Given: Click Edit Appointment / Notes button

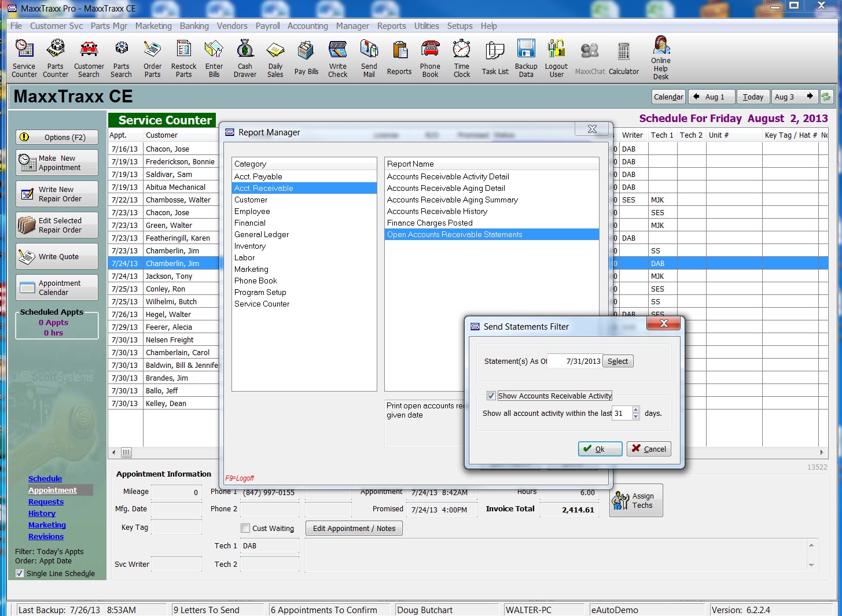Looking at the screenshot, I should tap(354, 528).
